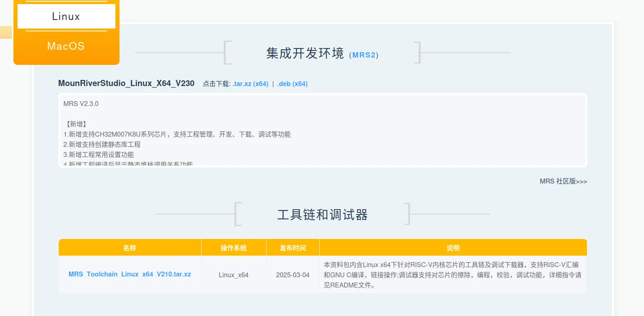Image resolution: width=644 pixels, height=316 pixels.
Task: Click the toolchain description text cell
Action: (x=453, y=275)
